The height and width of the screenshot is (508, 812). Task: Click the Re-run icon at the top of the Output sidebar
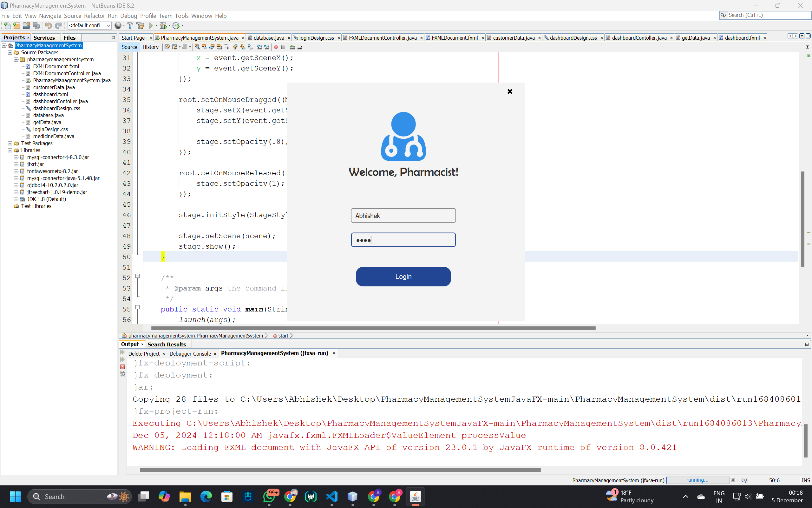(x=122, y=352)
